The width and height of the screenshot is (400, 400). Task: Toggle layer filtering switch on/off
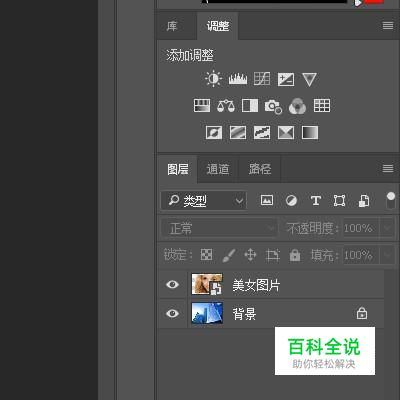click(x=391, y=200)
